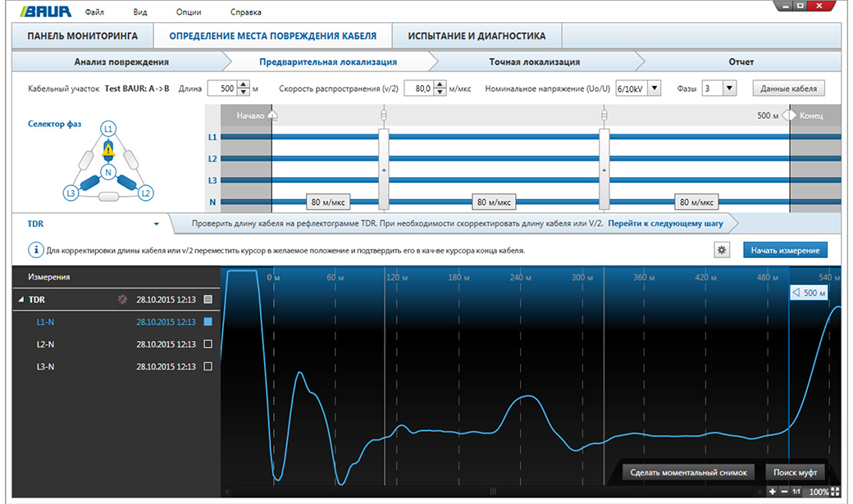Select the L1-L2 connection in phase selector

pyautogui.click(x=130, y=160)
